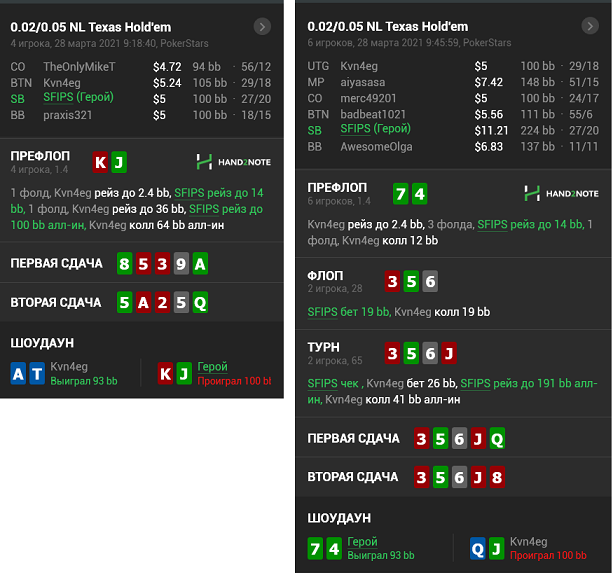Click the red 8 card in right Вторая сдача
The height and width of the screenshot is (575, 613).
click(x=497, y=477)
